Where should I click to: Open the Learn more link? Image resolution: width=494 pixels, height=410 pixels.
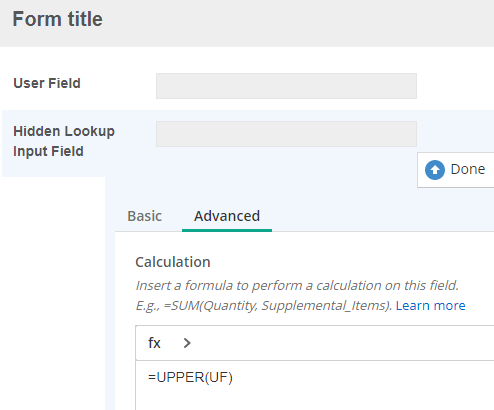click(430, 305)
